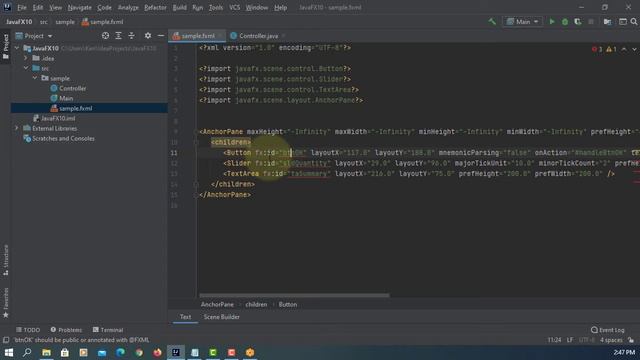
Task: Open Windows taskbar search
Action: click(x=27, y=352)
